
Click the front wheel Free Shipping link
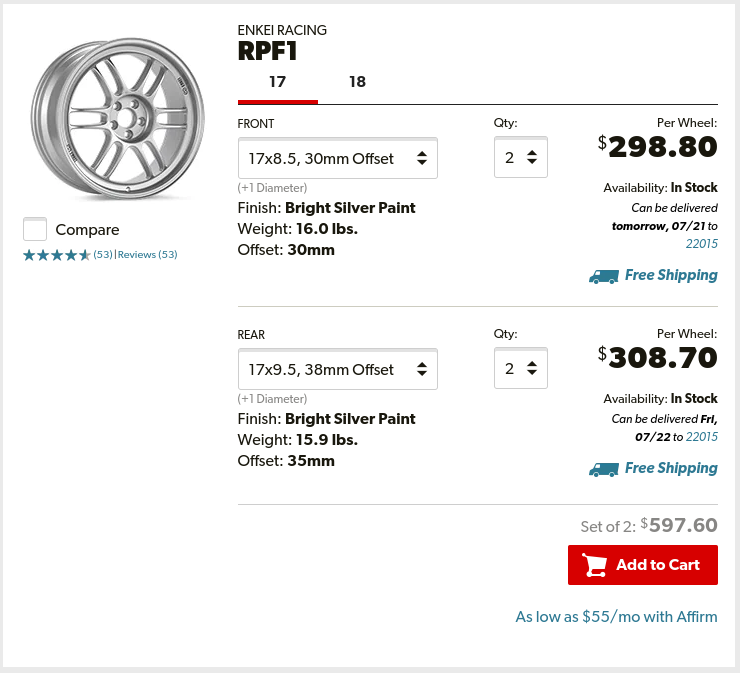pyautogui.click(x=671, y=275)
